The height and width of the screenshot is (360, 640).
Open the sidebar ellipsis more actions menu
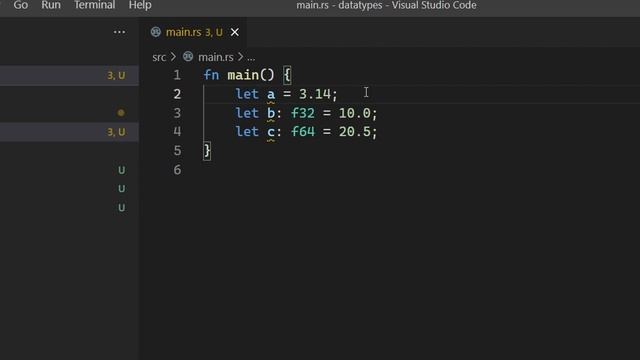click(x=120, y=32)
